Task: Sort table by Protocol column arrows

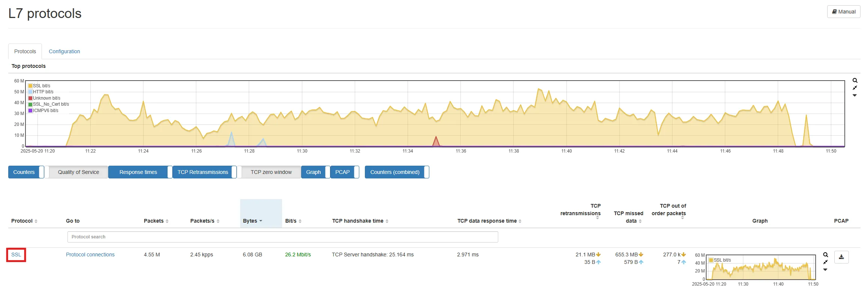Action: pyautogui.click(x=36, y=221)
